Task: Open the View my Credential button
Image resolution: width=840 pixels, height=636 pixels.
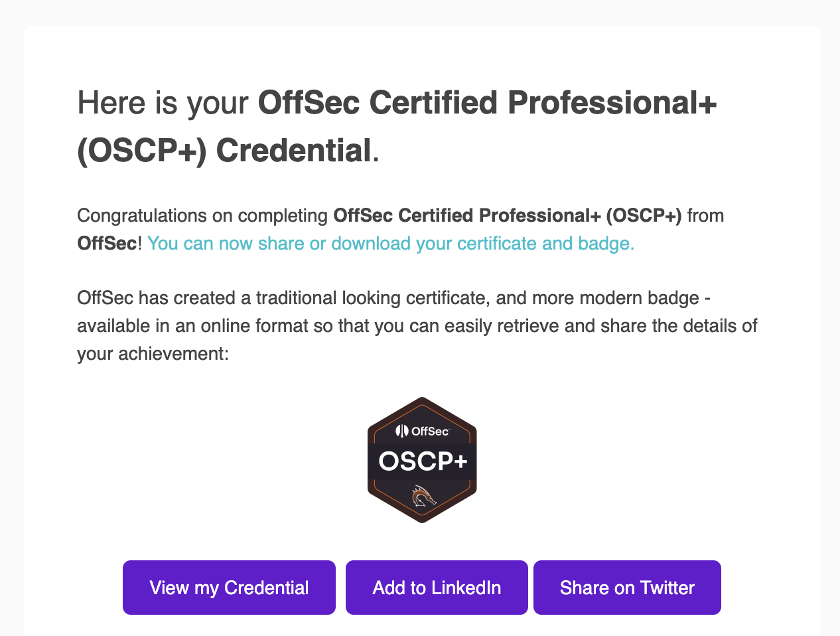Action: [x=229, y=588]
